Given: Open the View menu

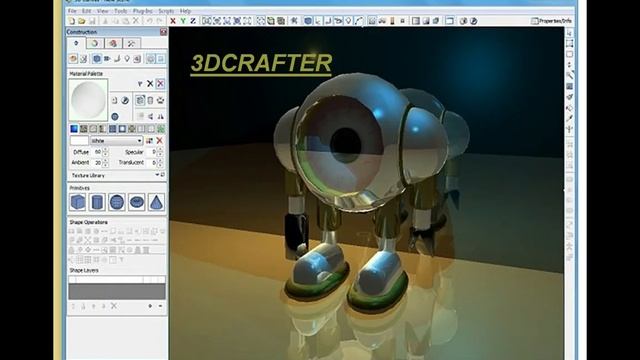Looking at the screenshot, I should click(103, 11).
